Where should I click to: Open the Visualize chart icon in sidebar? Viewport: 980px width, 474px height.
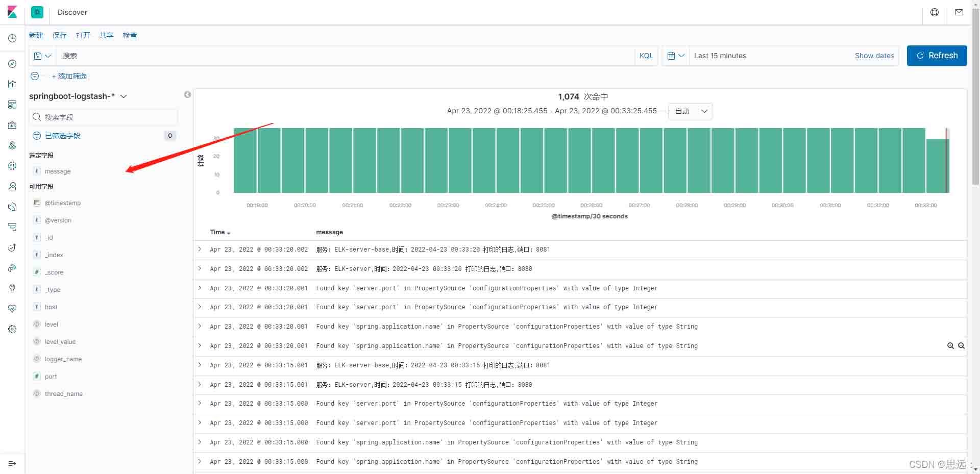click(x=12, y=84)
